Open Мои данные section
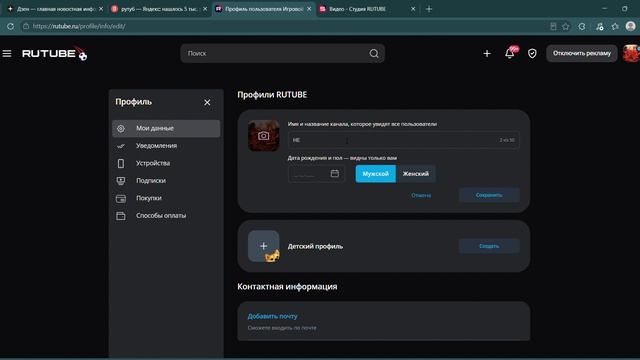Image resolution: width=640 pixels, height=360 pixels. click(x=166, y=129)
